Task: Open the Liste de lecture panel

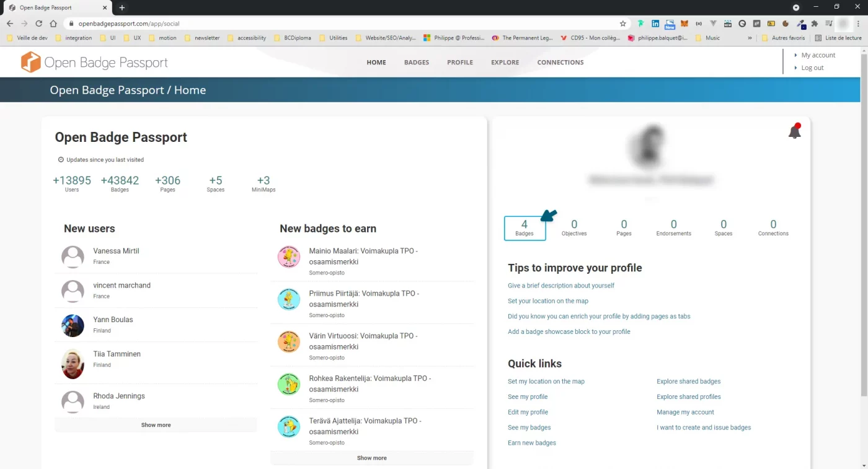Action: pos(838,38)
